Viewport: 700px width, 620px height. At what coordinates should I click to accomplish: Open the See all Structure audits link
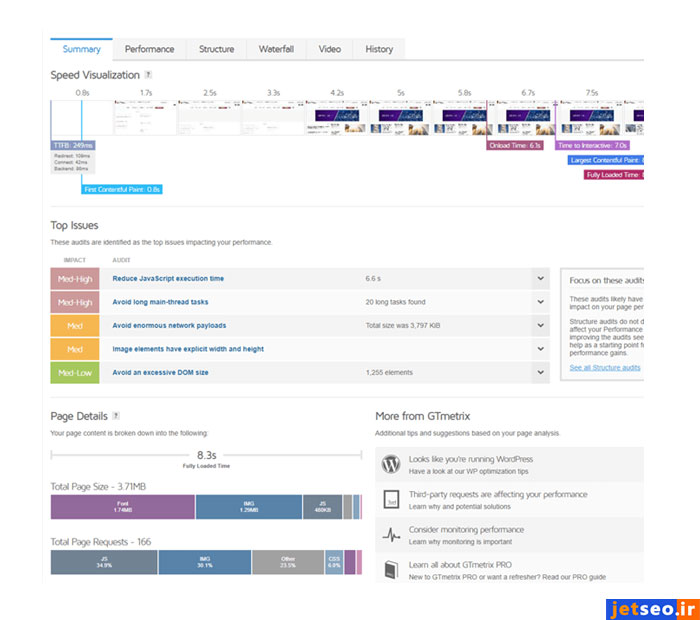(605, 368)
